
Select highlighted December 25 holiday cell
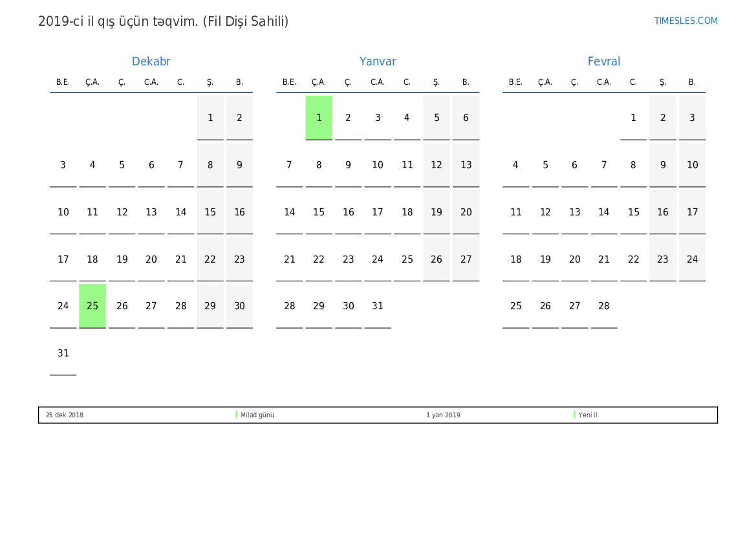tap(92, 306)
